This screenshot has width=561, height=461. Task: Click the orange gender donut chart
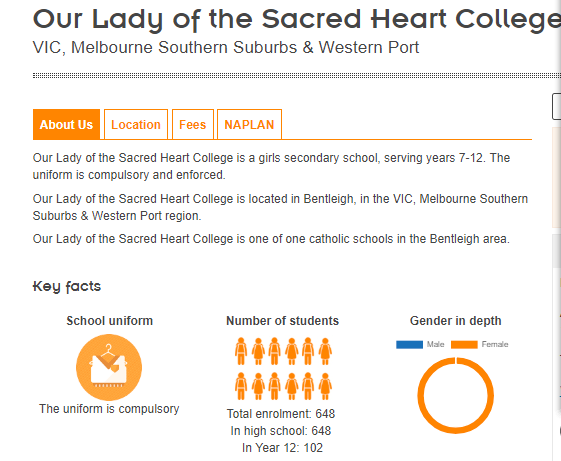[455, 395]
